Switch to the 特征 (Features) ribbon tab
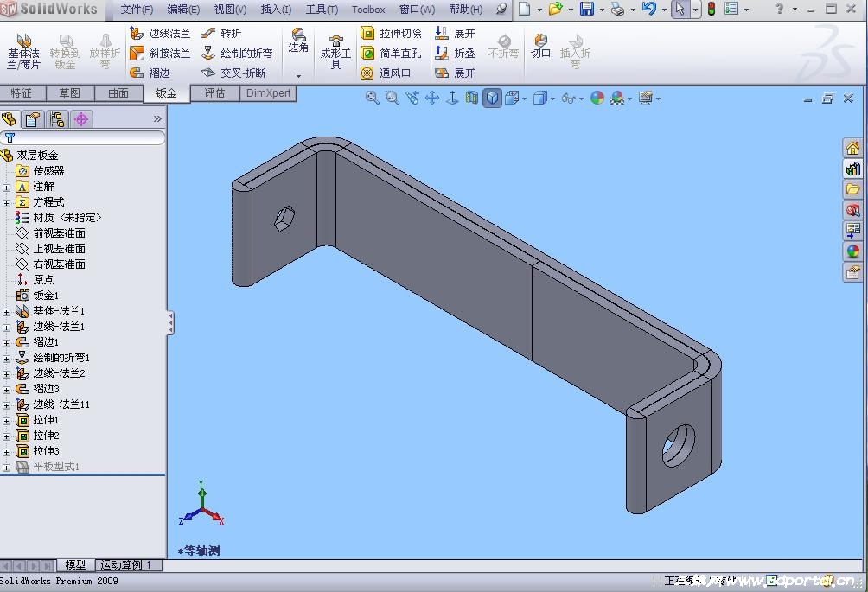 pos(22,93)
